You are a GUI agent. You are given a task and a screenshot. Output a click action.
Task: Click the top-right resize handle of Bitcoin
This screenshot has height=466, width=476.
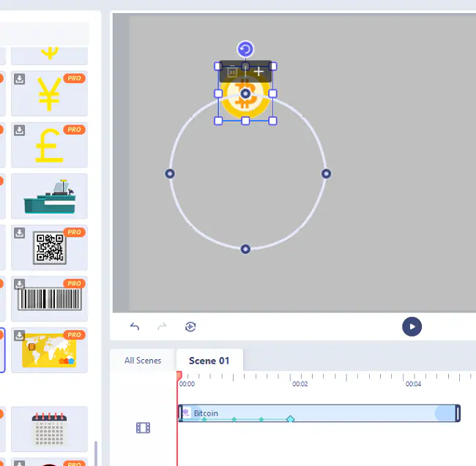272,67
